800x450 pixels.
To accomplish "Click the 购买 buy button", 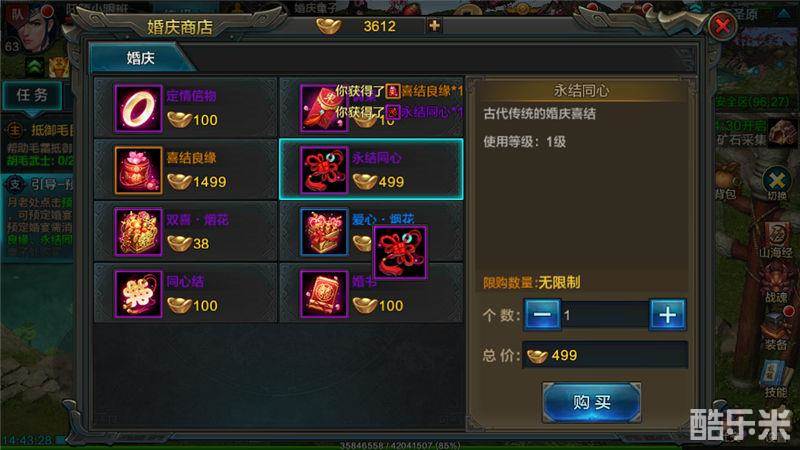I will 591,402.
